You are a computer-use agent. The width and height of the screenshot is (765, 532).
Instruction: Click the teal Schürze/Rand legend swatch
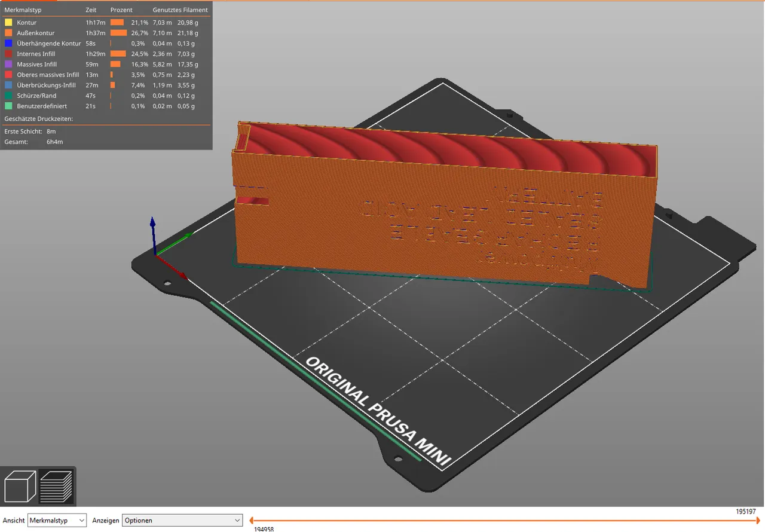click(x=8, y=96)
